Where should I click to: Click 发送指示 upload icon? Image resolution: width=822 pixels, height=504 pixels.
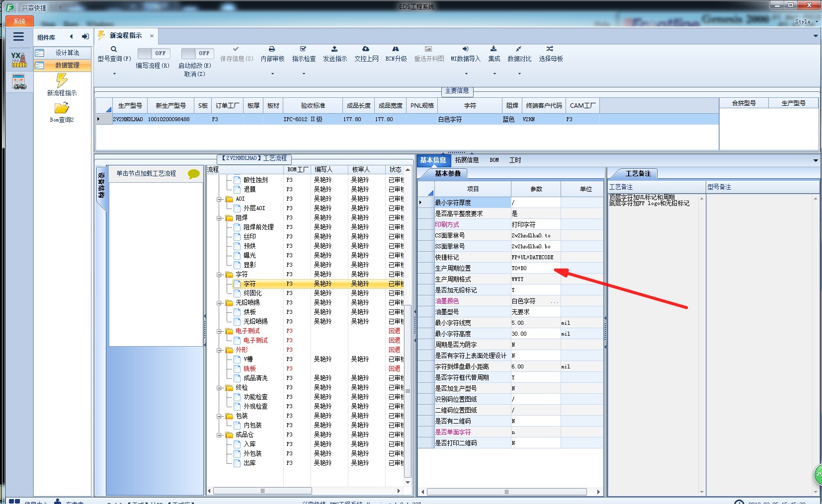(334, 49)
